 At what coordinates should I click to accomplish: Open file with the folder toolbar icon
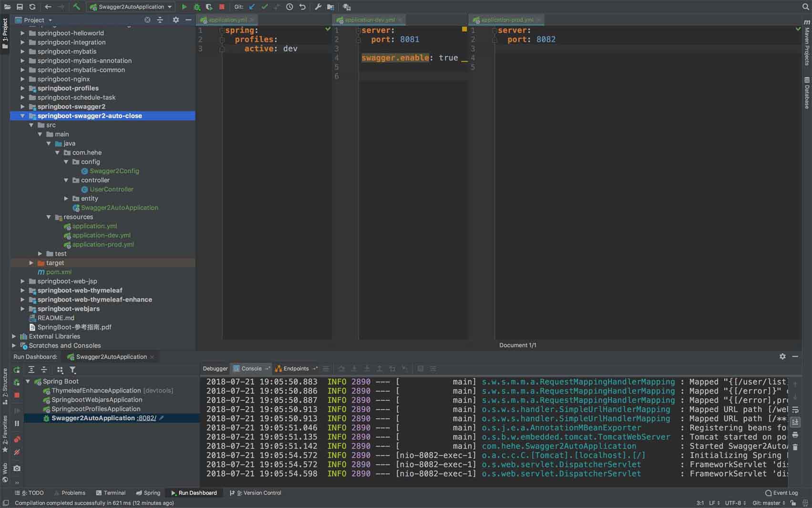coord(7,7)
